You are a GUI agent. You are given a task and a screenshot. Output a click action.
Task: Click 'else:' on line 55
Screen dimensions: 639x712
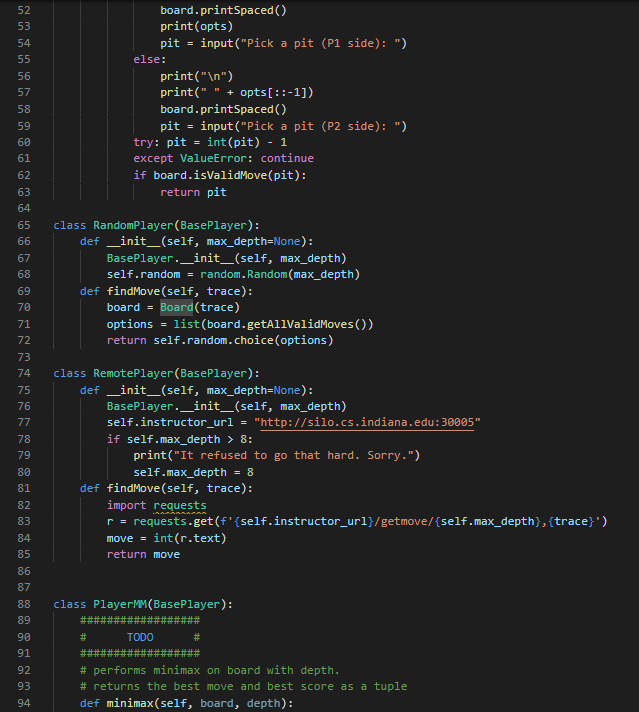pyautogui.click(x=150, y=59)
